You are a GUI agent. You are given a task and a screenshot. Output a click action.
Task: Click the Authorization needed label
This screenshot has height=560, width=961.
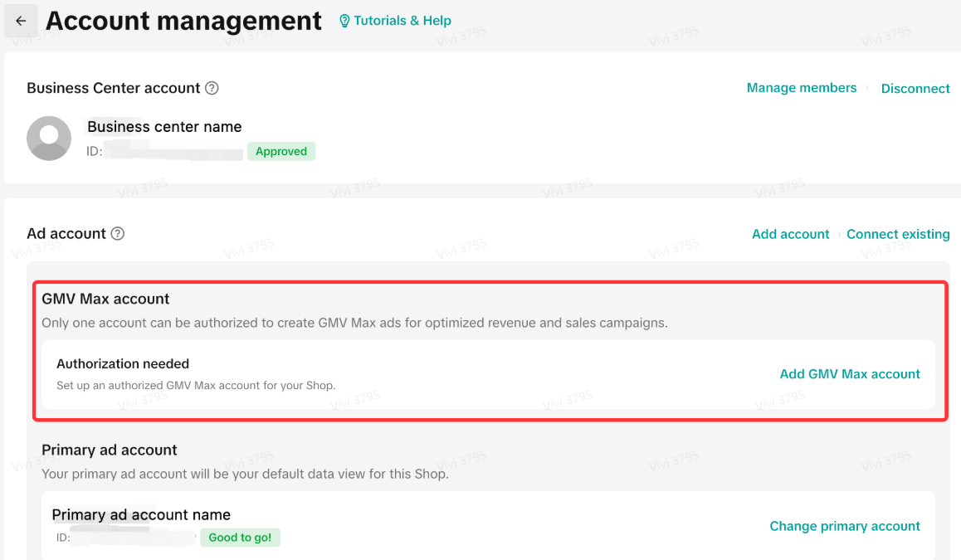(x=123, y=363)
